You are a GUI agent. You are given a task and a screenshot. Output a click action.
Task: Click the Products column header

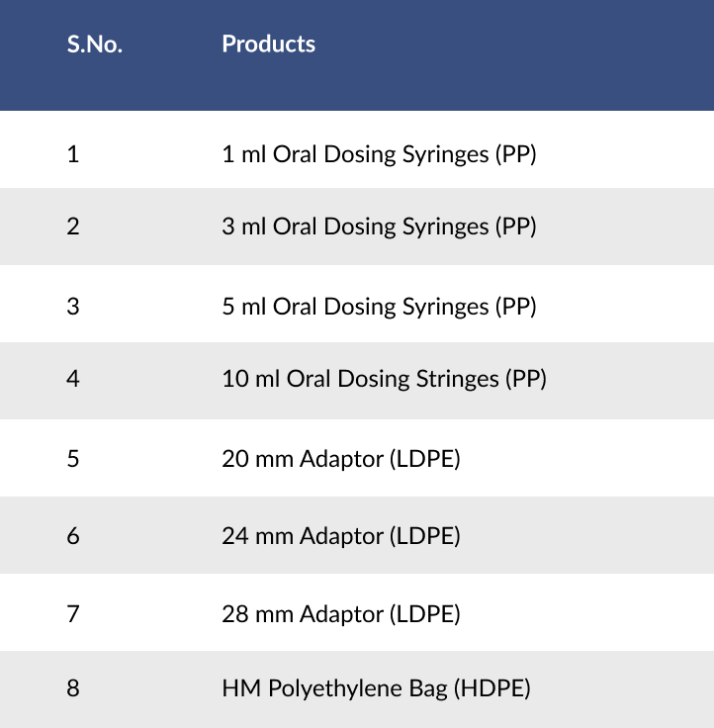pos(268,45)
